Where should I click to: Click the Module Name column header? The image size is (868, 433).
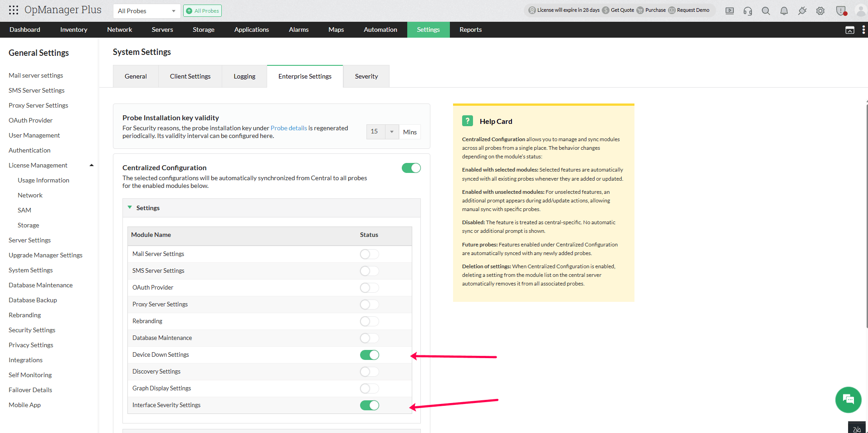(151, 235)
